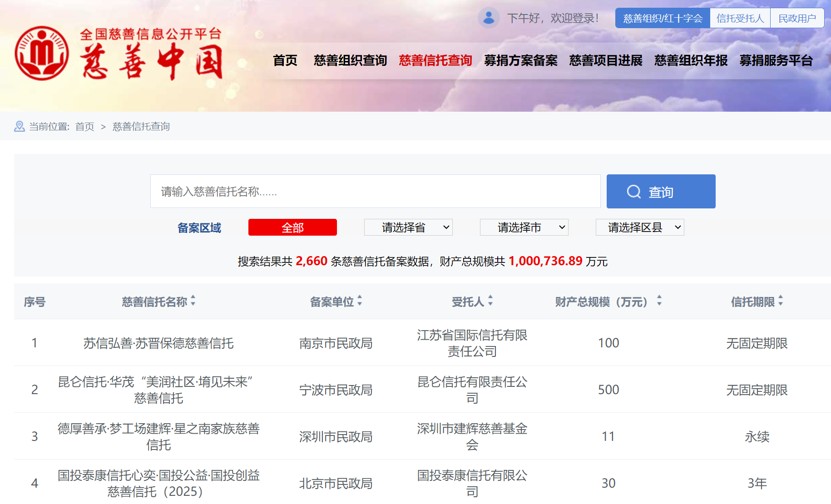Expand the 请选择区县 district dropdown
This screenshot has height=504, width=831.
pyautogui.click(x=640, y=227)
